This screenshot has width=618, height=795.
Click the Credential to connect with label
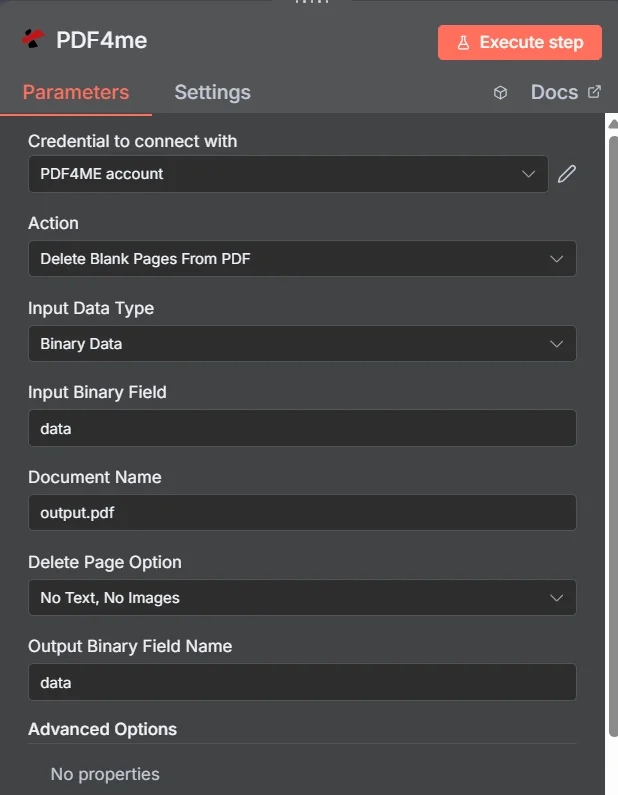[132, 141]
